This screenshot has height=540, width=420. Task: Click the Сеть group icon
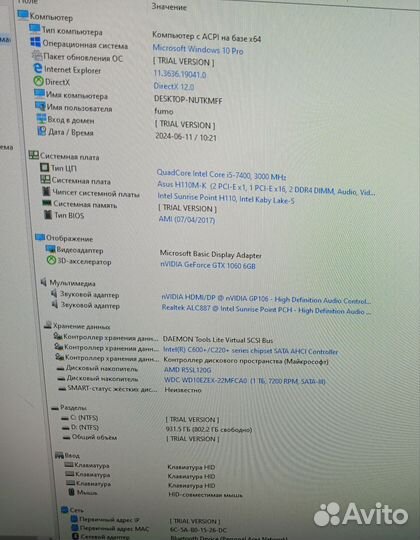[64, 509]
